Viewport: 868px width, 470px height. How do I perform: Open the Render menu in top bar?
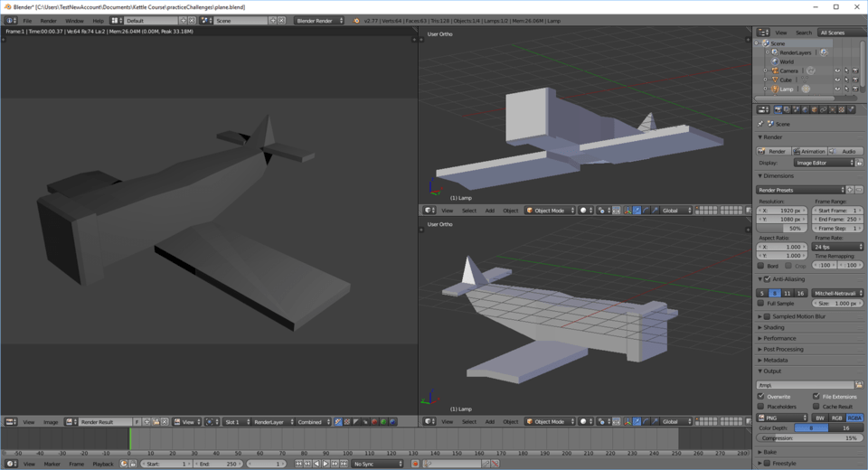pos(48,21)
